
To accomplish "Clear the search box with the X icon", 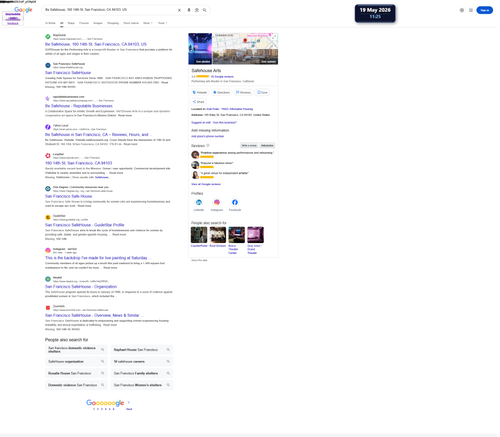I will tap(179, 10).
